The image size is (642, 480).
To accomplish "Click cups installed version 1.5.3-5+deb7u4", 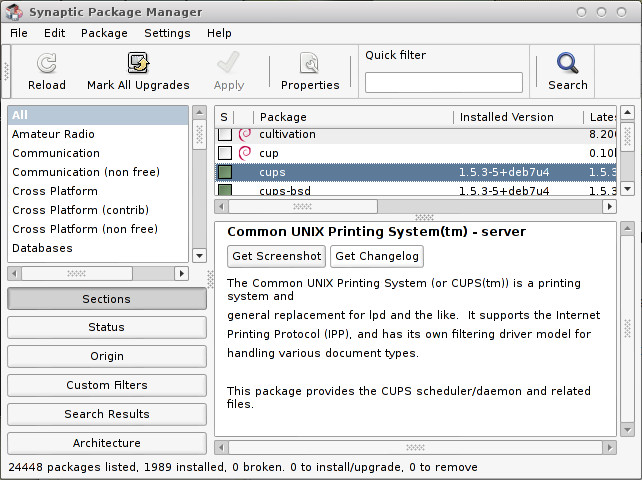I will click(x=504, y=172).
